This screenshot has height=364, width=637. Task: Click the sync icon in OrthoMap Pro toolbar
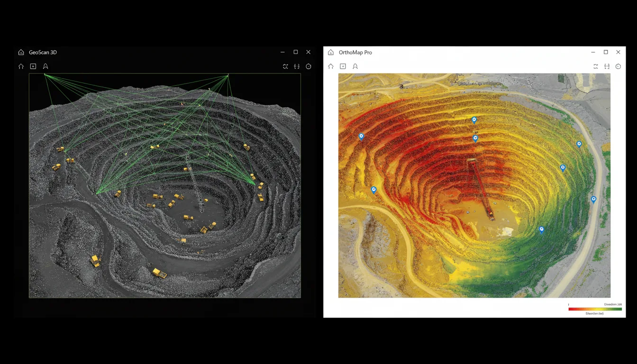[x=595, y=66]
